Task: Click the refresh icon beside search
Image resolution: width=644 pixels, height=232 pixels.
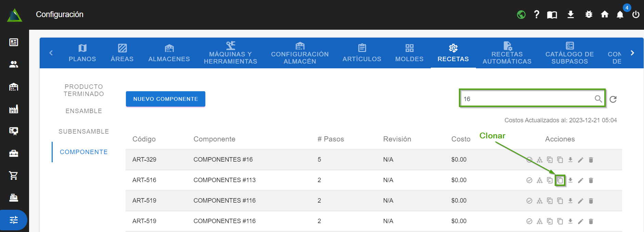Action: click(x=613, y=99)
